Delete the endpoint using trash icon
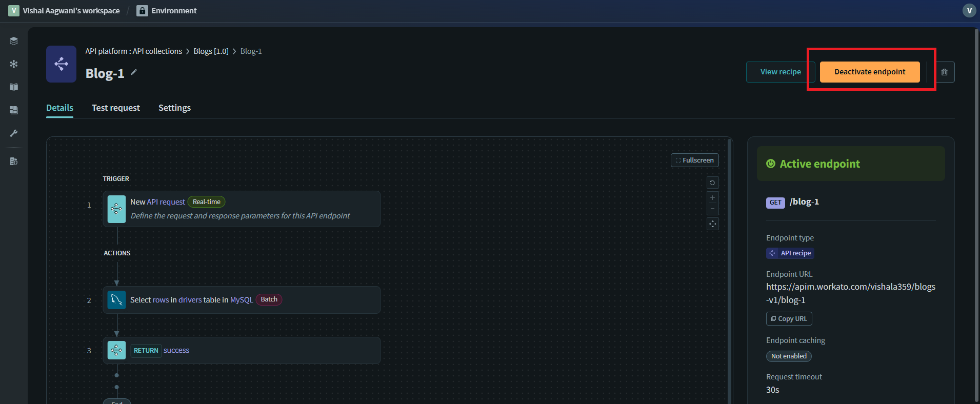Viewport: 980px width, 404px height. pos(945,72)
